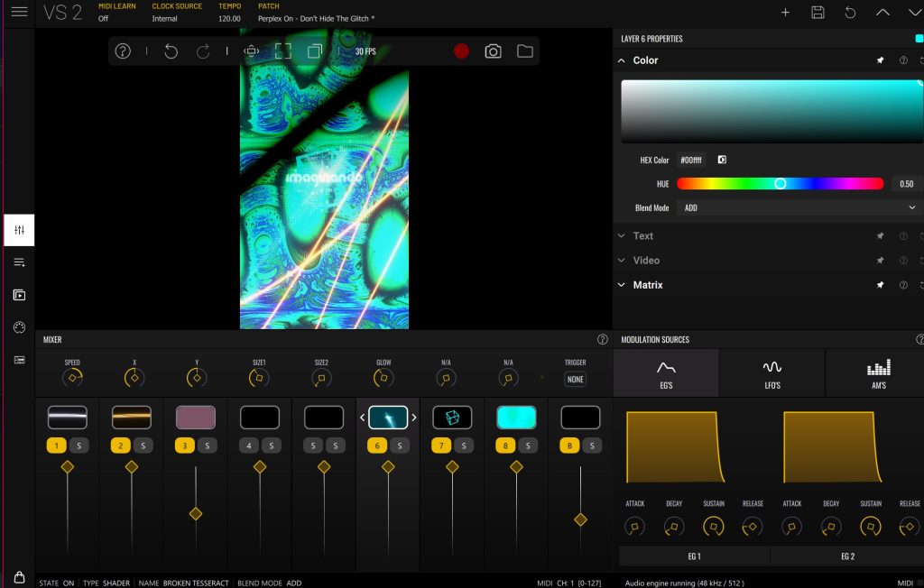
Task: Switch to the LFO'S tab
Action: click(x=772, y=372)
